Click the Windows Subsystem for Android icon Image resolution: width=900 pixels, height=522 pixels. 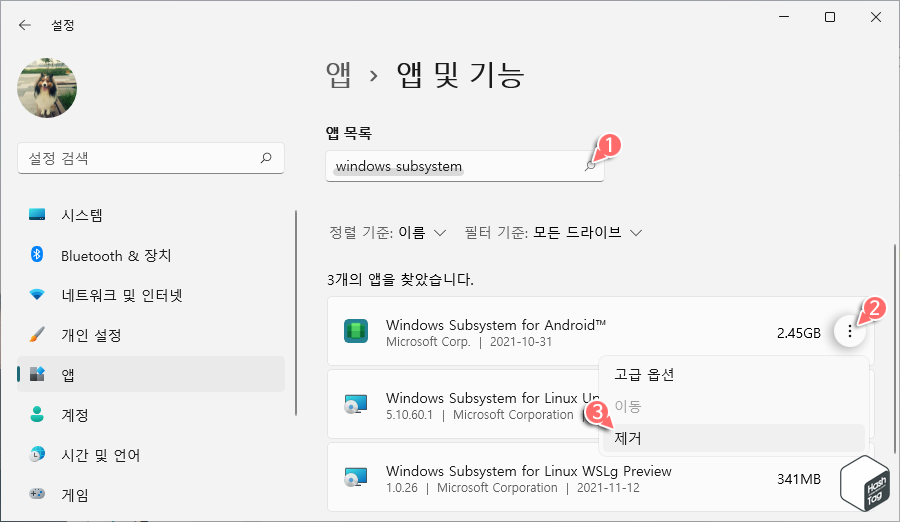(x=356, y=331)
